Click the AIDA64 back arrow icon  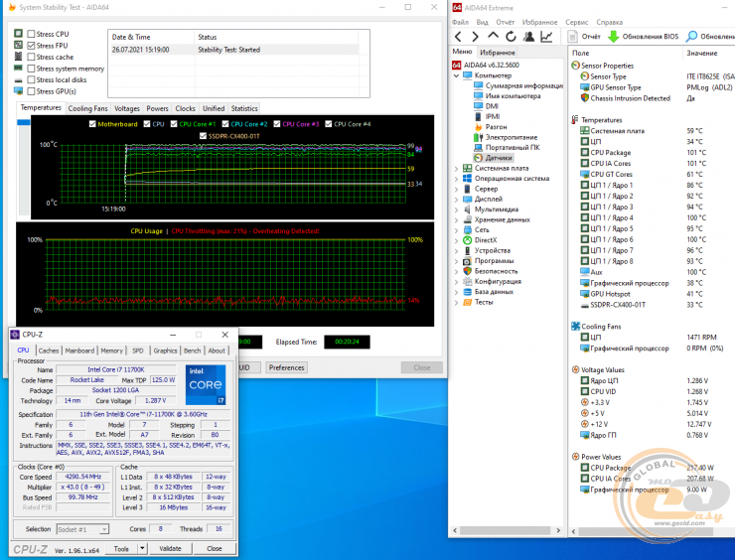(x=459, y=37)
